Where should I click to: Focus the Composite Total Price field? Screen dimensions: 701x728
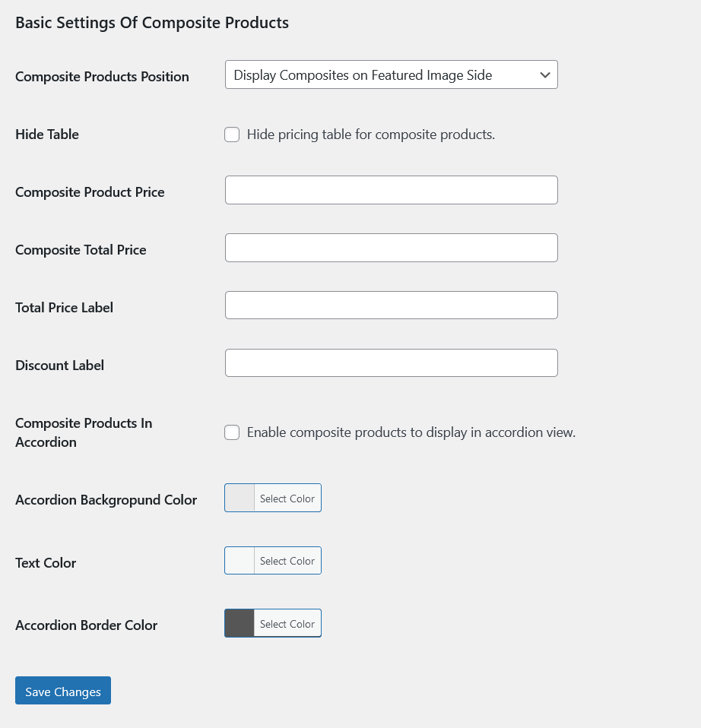click(x=391, y=248)
